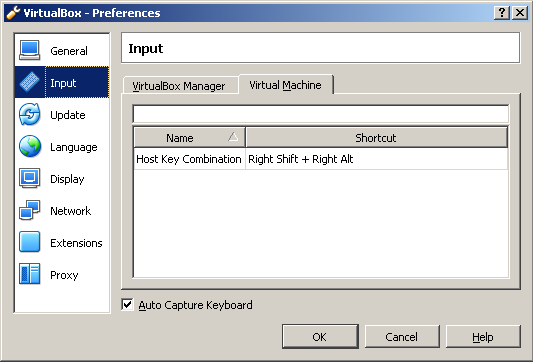Click the sort arrow in Name header
This screenshot has width=533, height=363.
(233, 137)
